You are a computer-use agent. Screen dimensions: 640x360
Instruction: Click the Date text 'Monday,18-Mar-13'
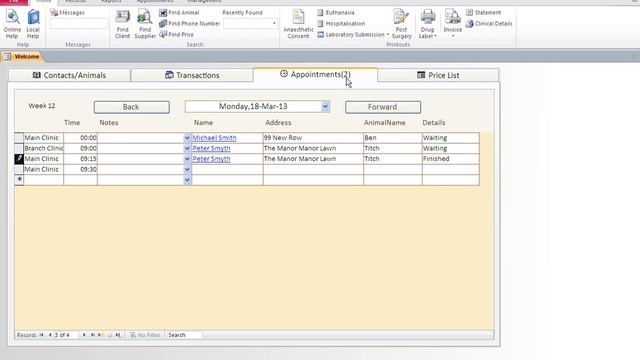click(x=253, y=107)
